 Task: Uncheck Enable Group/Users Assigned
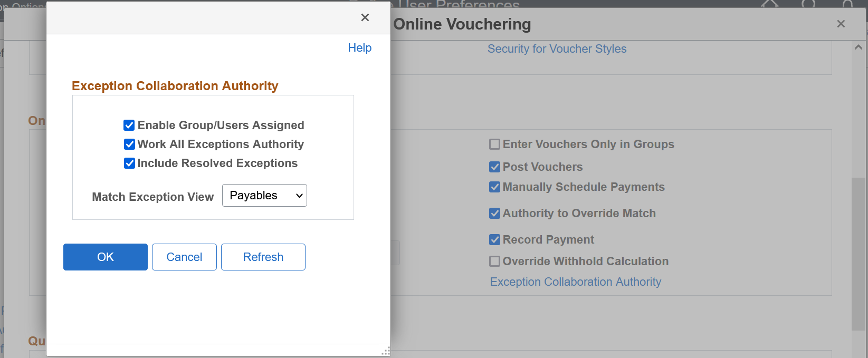(129, 125)
